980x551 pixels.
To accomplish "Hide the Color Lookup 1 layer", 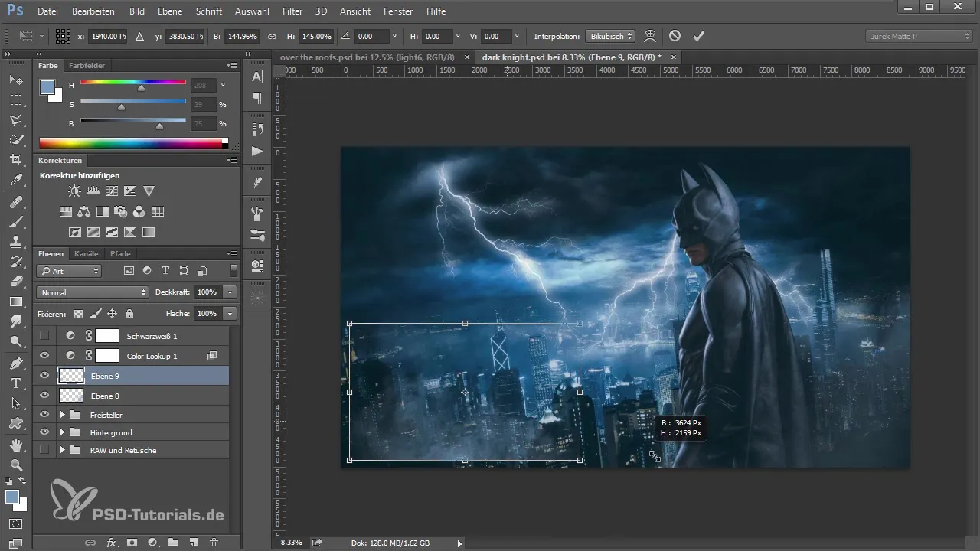I will pos(44,356).
